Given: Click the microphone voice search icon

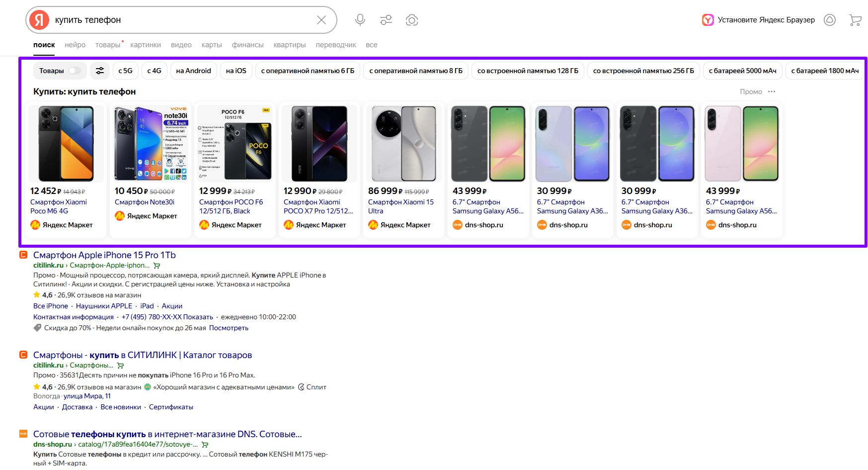Looking at the screenshot, I should (x=360, y=20).
